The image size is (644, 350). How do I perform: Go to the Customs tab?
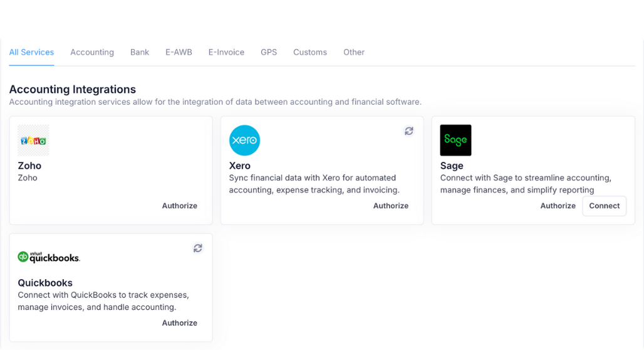click(310, 52)
